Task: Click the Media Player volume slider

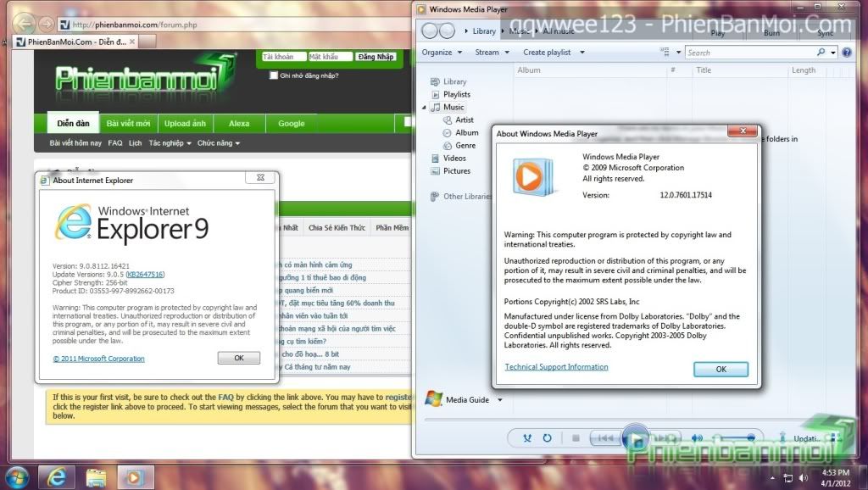Action: click(735, 438)
